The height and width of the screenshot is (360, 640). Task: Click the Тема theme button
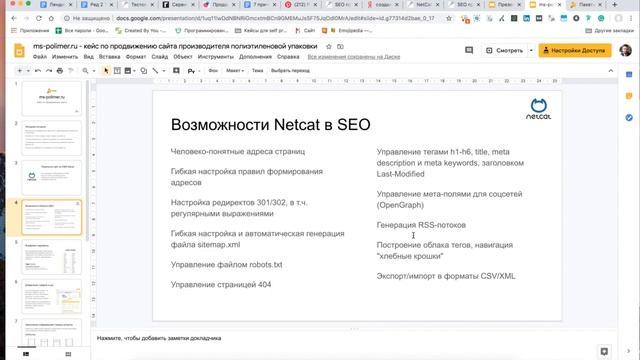(258, 71)
